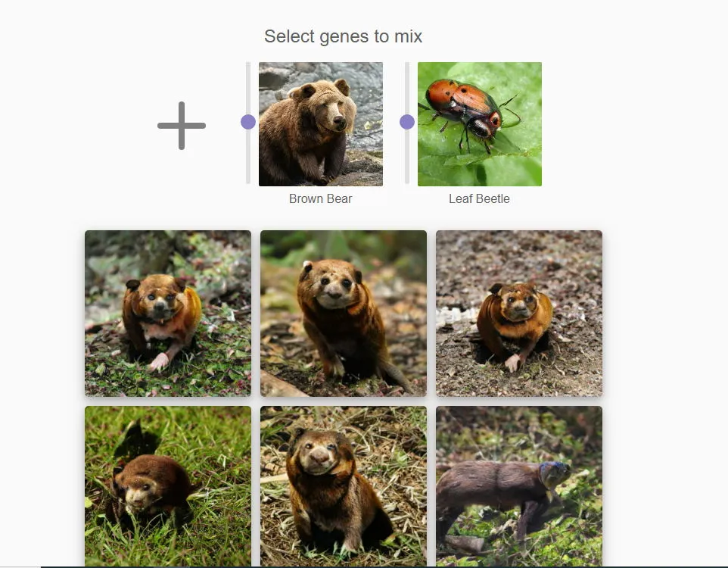
Task: Open the top-middle hybrid with white-tipped ear
Action: click(344, 314)
